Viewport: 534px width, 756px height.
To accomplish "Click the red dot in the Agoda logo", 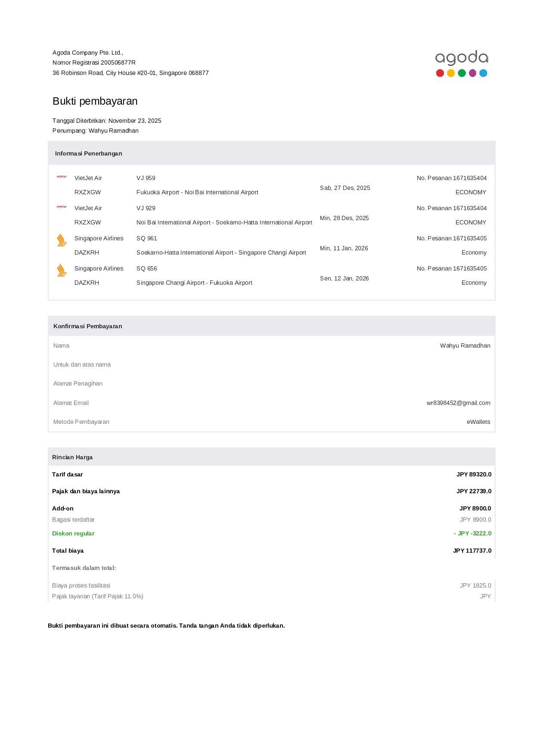I will tap(440, 73).
